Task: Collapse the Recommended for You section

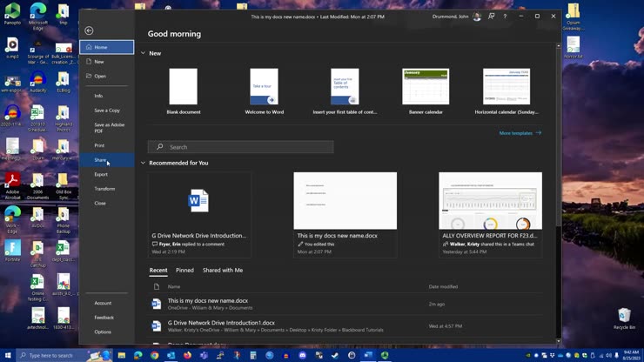Action: tap(143, 163)
